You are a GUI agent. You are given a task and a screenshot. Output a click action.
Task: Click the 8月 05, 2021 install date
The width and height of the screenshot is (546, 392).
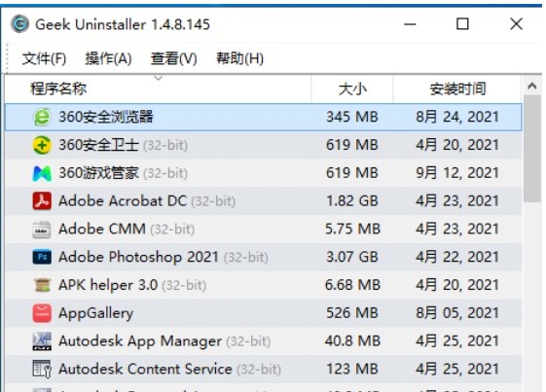click(x=457, y=313)
